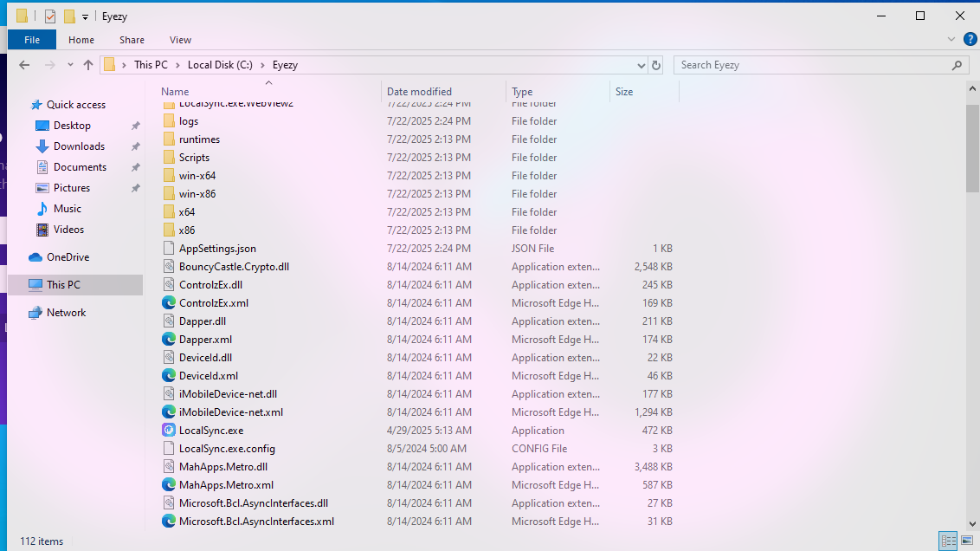This screenshot has width=980, height=551.
Task: Click the file list vertical scrollbar thumb
Action: pos(972,148)
